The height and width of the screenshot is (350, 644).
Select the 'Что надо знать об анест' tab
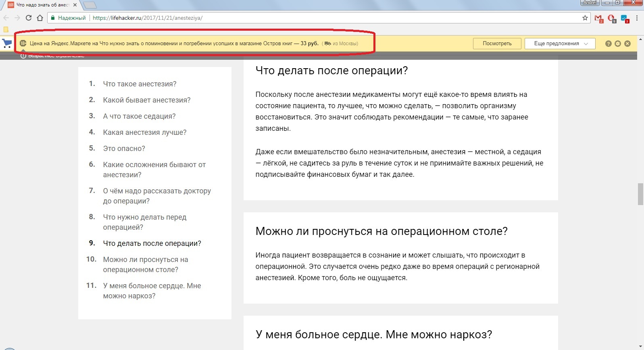[x=43, y=5]
